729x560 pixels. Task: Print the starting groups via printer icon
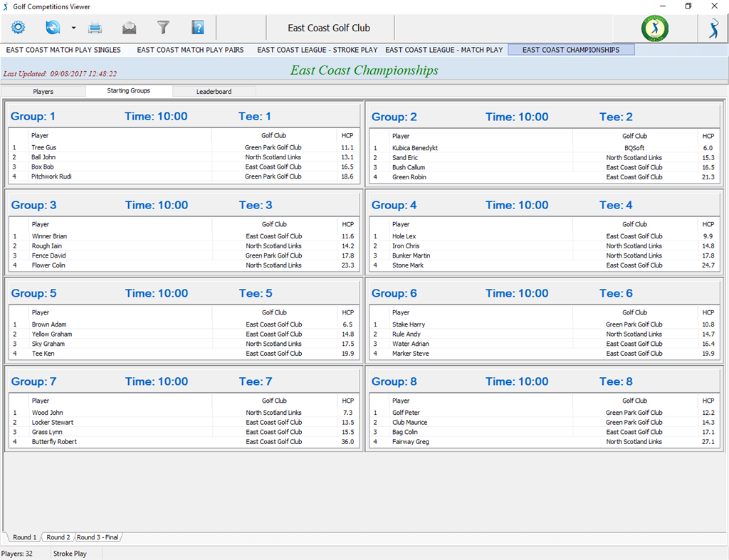pyautogui.click(x=95, y=28)
